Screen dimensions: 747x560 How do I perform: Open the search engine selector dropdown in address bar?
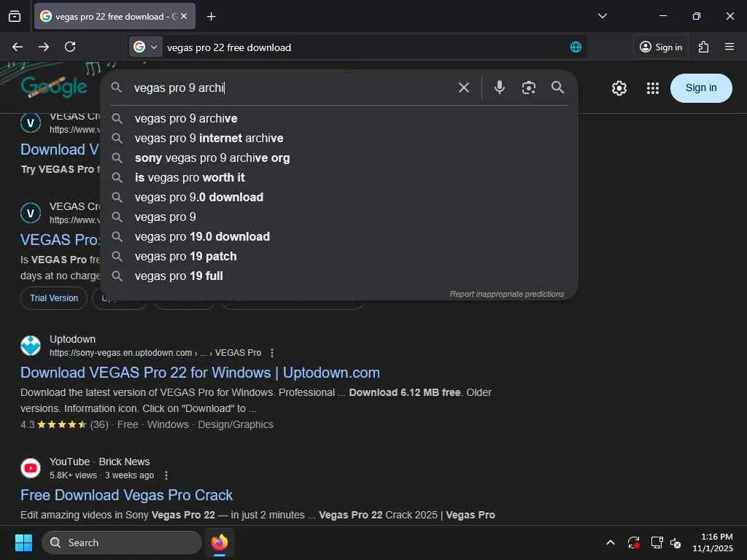145,47
